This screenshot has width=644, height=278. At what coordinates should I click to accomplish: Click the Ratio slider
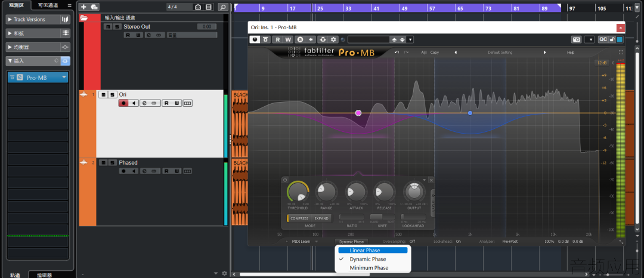coord(352,217)
